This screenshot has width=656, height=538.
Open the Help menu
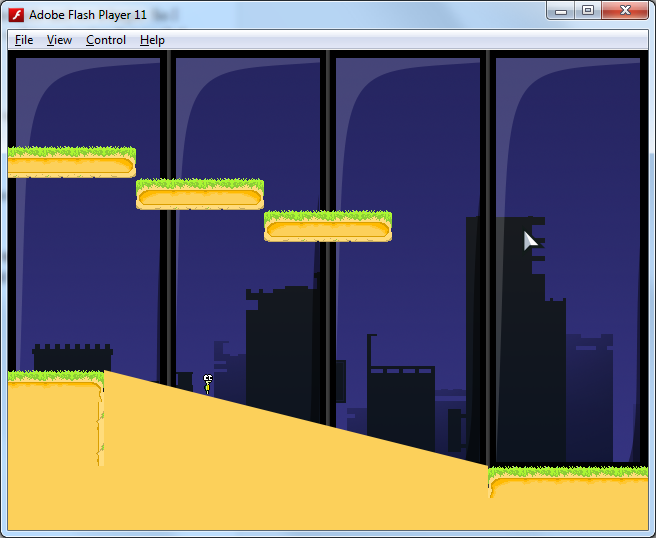[x=152, y=40]
